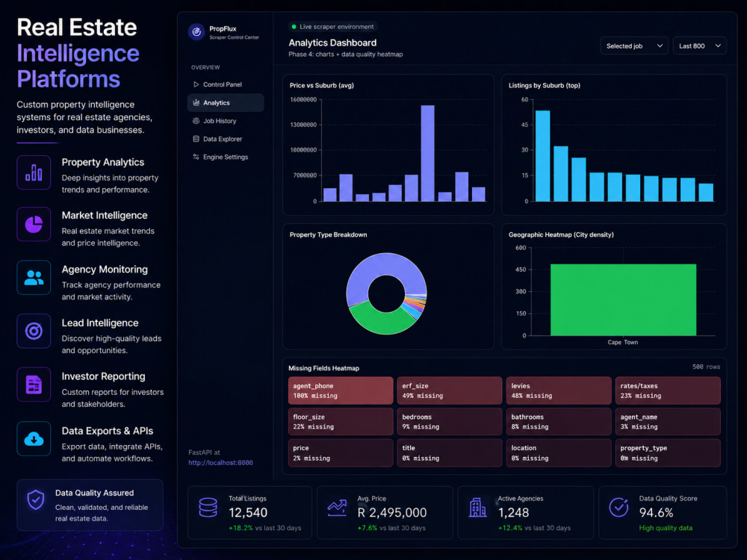Select the price 2% missing cell
Viewport: 747px width, 560px height.
(x=341, y=453)
